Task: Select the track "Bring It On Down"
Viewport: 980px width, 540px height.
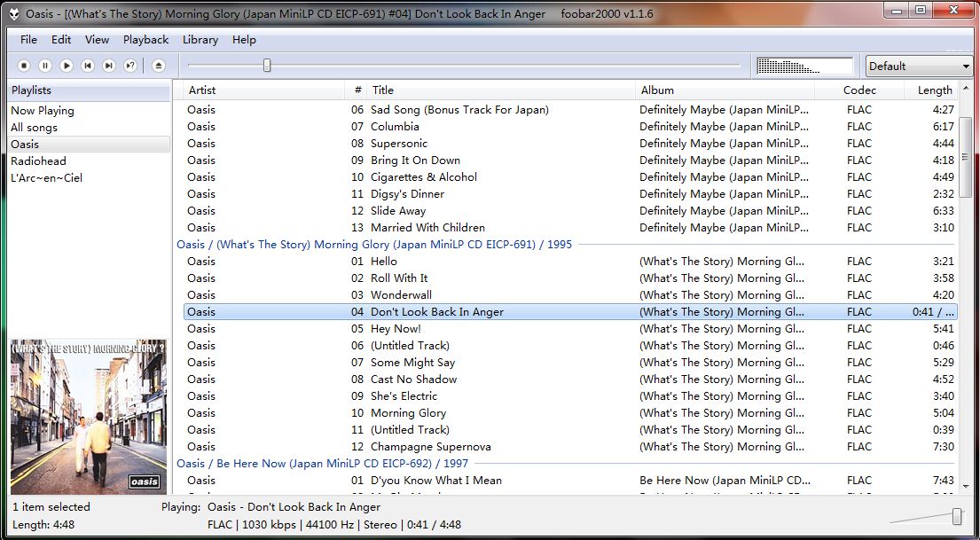Action: (x=570, y=160)
